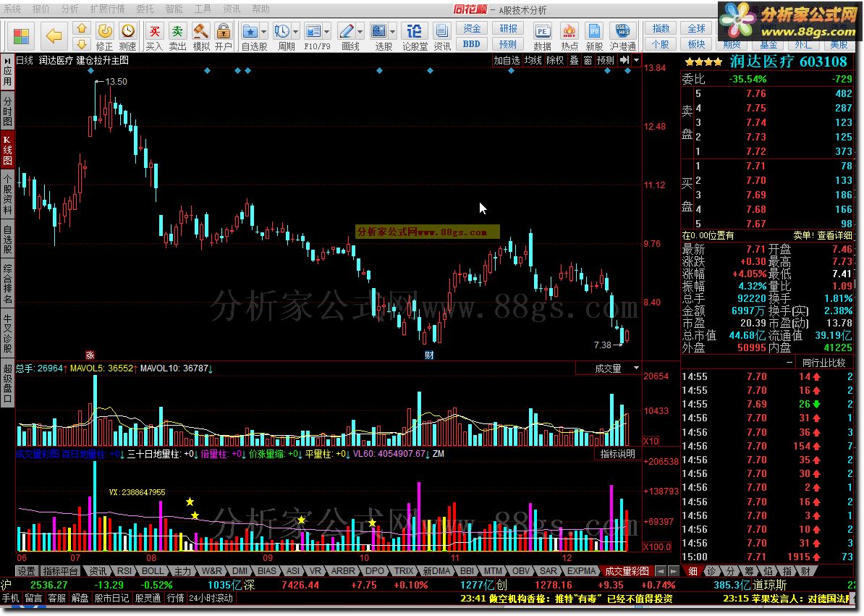
Task: Open 查看详细 order details link
Action: [834, 235]
